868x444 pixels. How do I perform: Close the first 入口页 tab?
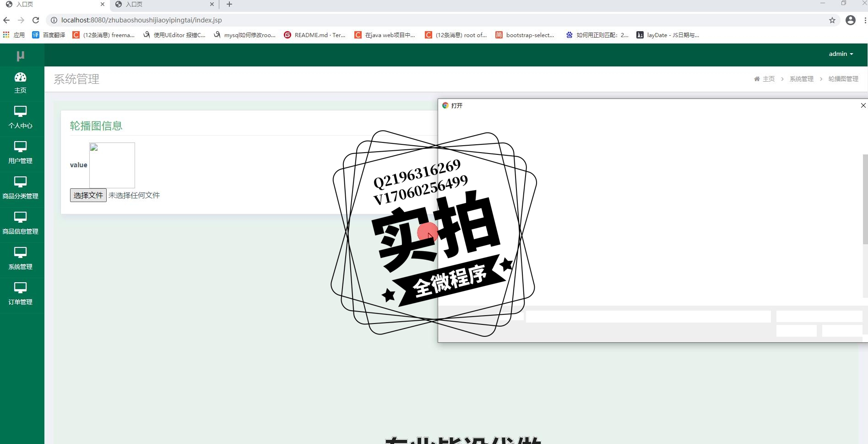(x=102, y=4)
